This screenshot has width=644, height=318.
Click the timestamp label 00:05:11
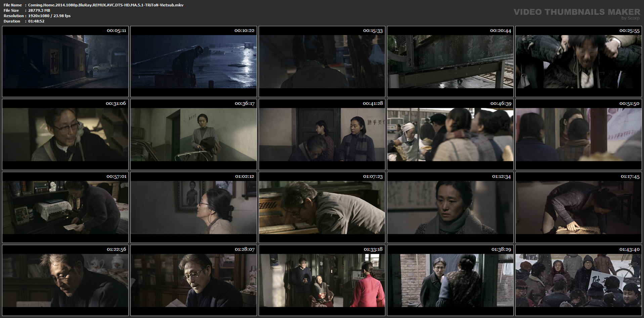[x=116, y=31]
